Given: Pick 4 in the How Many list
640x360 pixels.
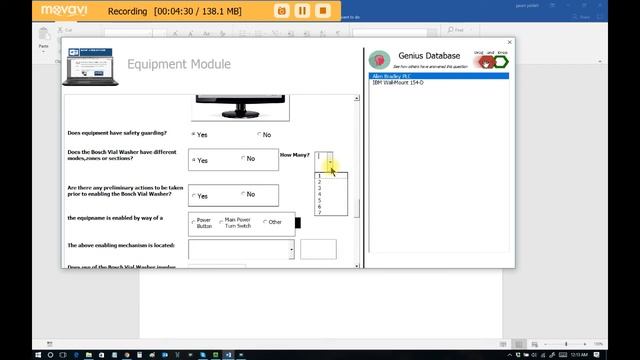Looking at the screenshot, I should pos(331,194).
